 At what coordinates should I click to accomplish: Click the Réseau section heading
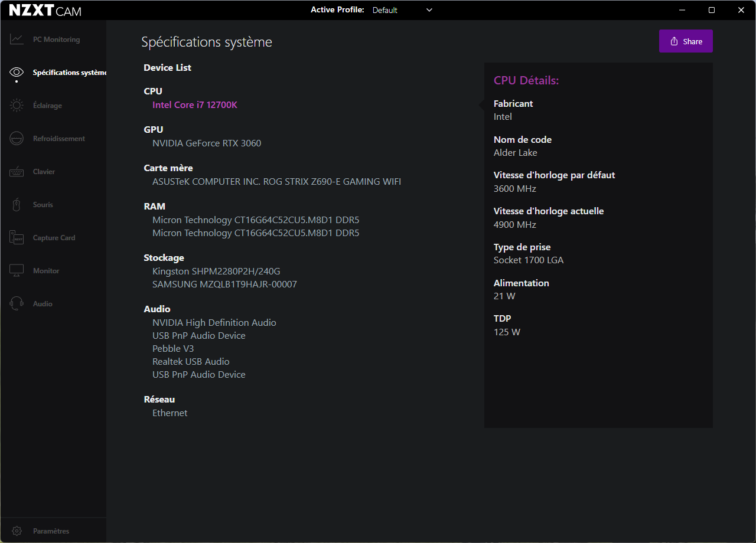pyautogui.click(x=159, y=400)
